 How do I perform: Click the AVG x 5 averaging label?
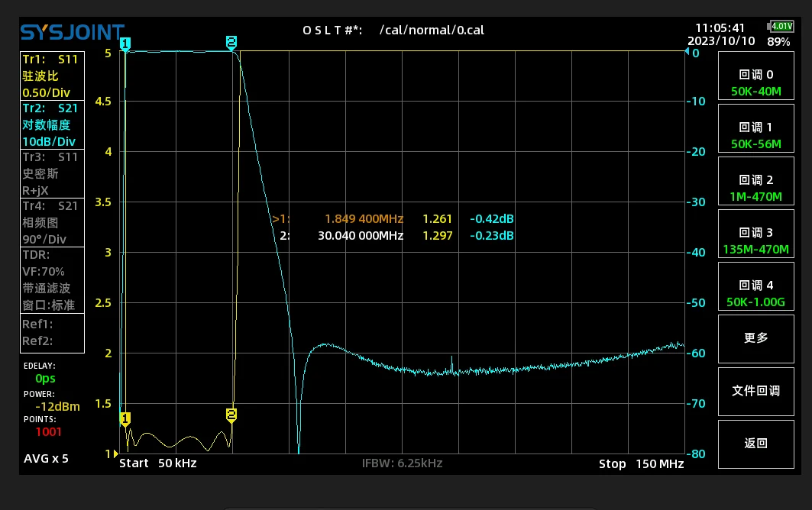[x=46, y=459]
